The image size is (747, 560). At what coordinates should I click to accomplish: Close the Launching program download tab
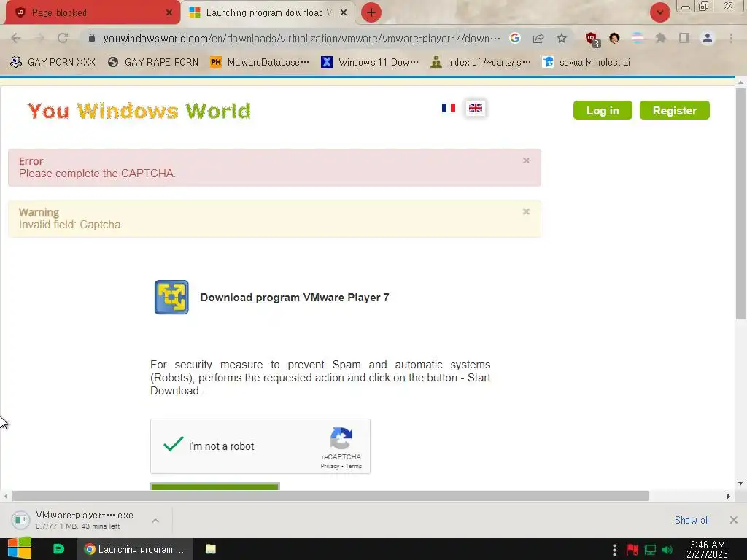[x=344, y=12]
